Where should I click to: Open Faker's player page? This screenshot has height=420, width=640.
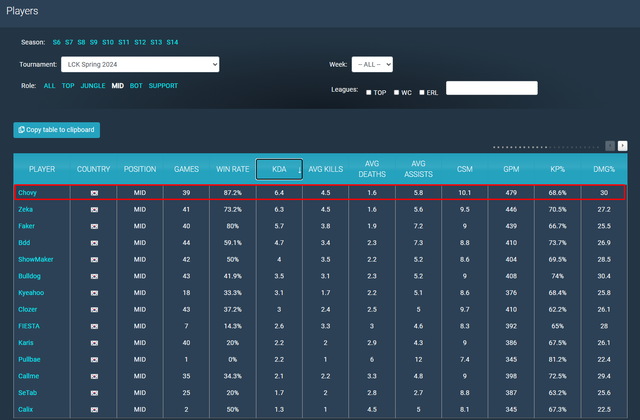coord(27,226)
